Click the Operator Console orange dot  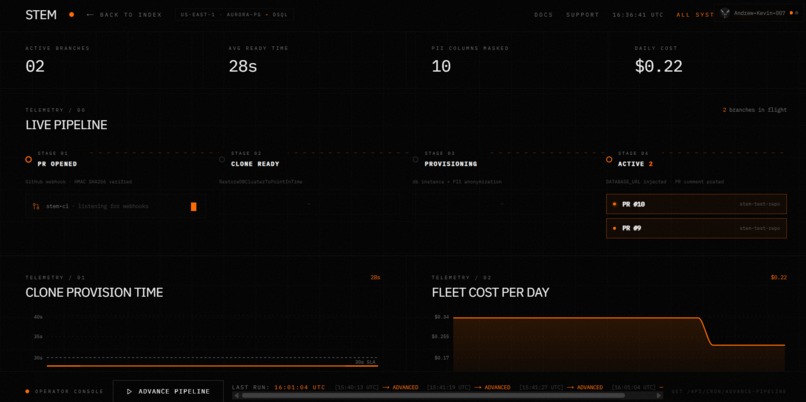(x=27, y=392)
